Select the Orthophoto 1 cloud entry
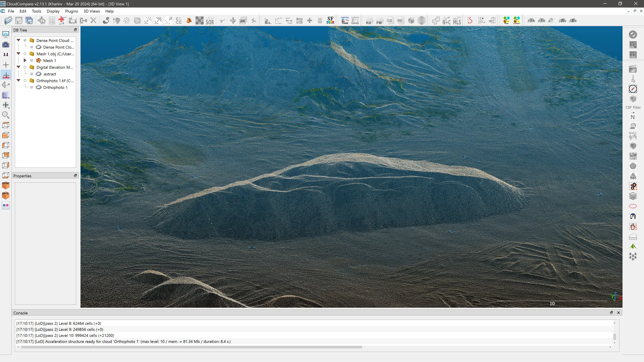Image resolution: width=644 pixels, height=362 pixels. pyautogui.click(x=55, y=87)
